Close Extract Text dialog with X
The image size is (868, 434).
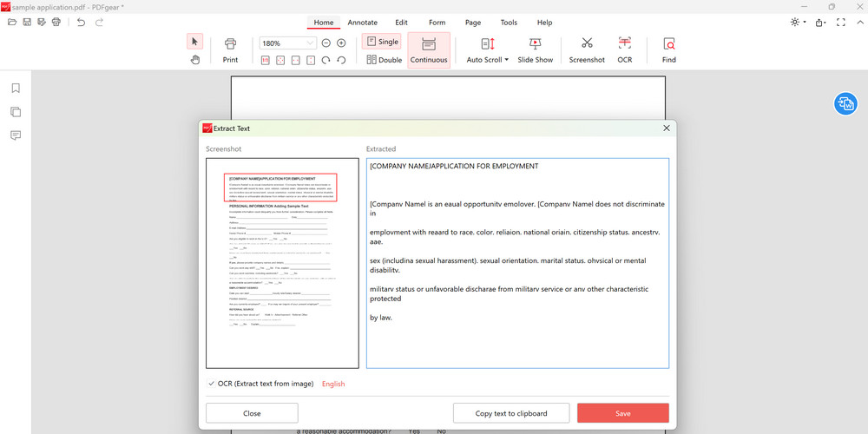(x=666, y=128)
